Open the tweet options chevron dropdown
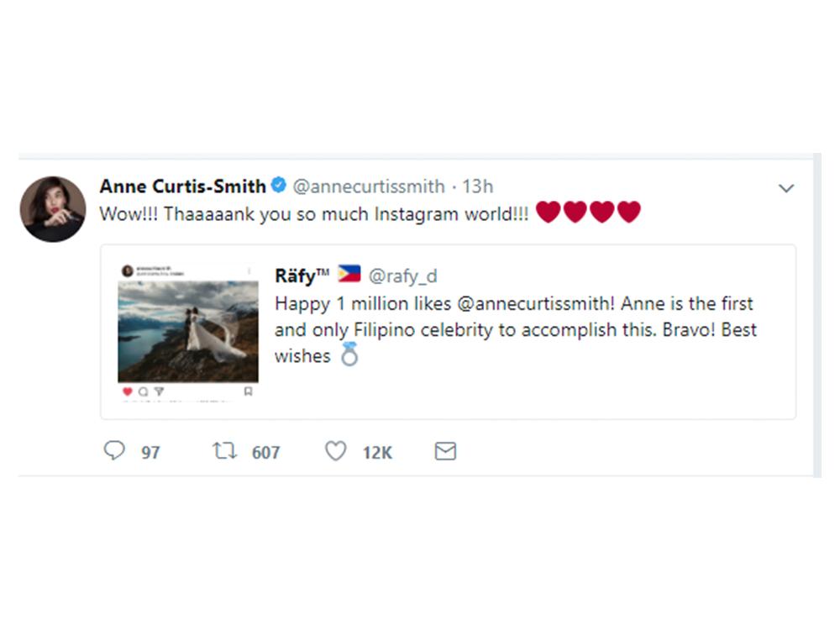Screen dimensions: 840x630 coord(786,188)
